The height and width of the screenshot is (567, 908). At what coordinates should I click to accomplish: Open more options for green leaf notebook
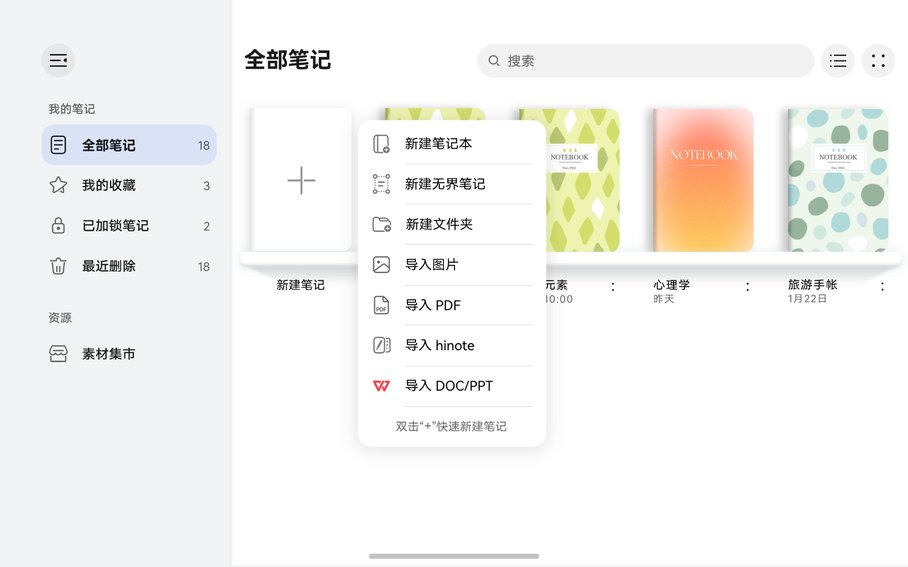[613, 286]
